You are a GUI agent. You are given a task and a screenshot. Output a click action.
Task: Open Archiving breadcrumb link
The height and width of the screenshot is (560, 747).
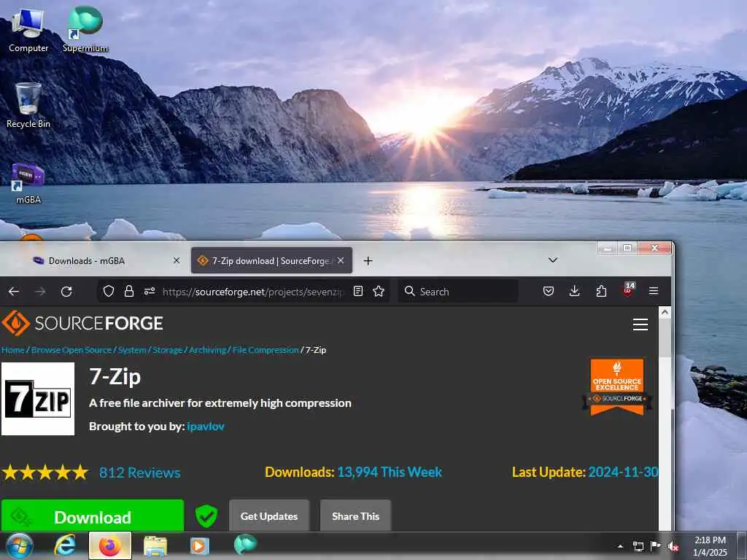(208, 350)
